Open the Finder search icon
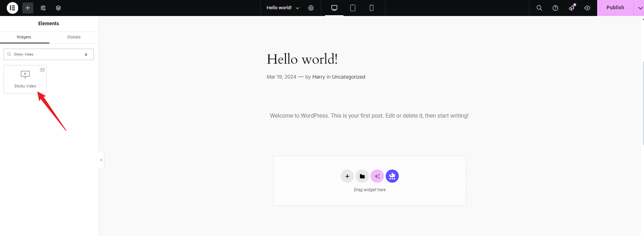Viewport: 644px width, 236px height. 539,8
